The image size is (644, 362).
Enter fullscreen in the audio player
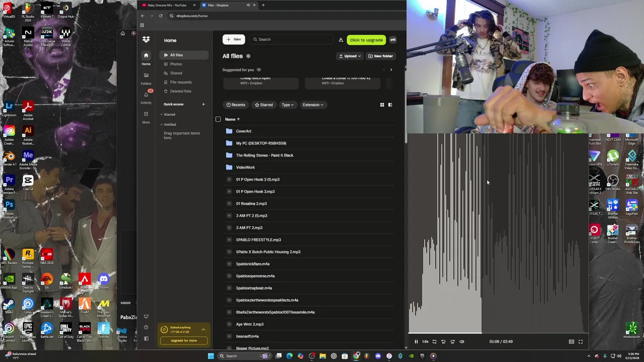[580, 341]
